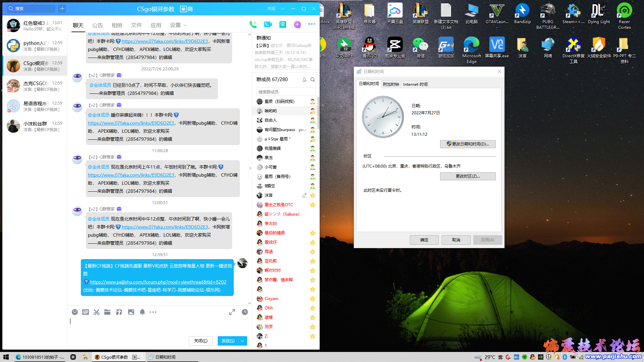Select the scissors screenshot tool
This screenshot has width=644, height=362.
pyautogui.click(x=97, y=312)
